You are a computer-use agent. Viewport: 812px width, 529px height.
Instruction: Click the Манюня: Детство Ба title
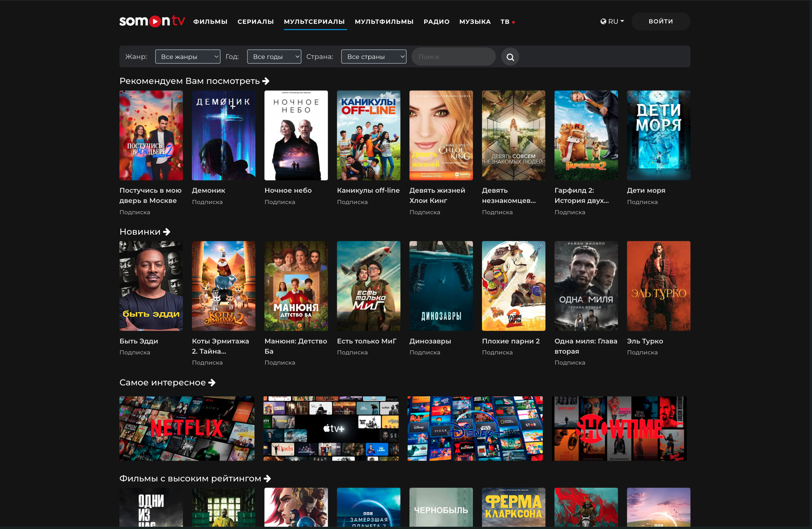point(296,346)
